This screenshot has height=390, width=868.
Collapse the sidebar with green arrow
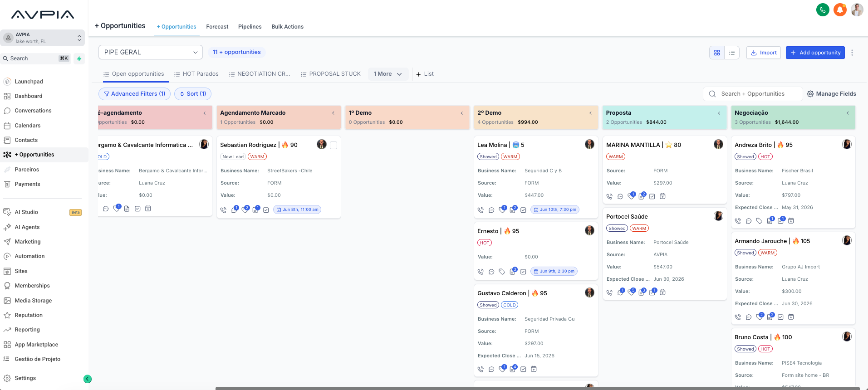pyautogui.click(x=88, y=379)
